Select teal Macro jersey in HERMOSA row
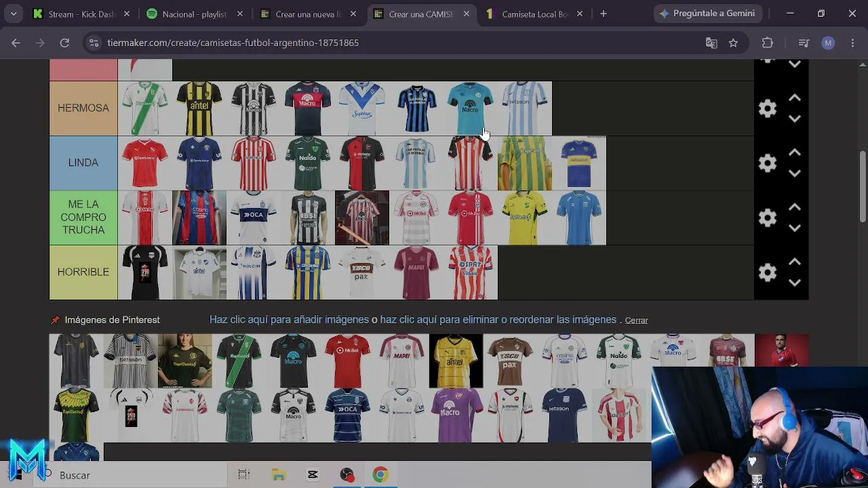Screen dimensions: 868x488 tap(471, 108)
